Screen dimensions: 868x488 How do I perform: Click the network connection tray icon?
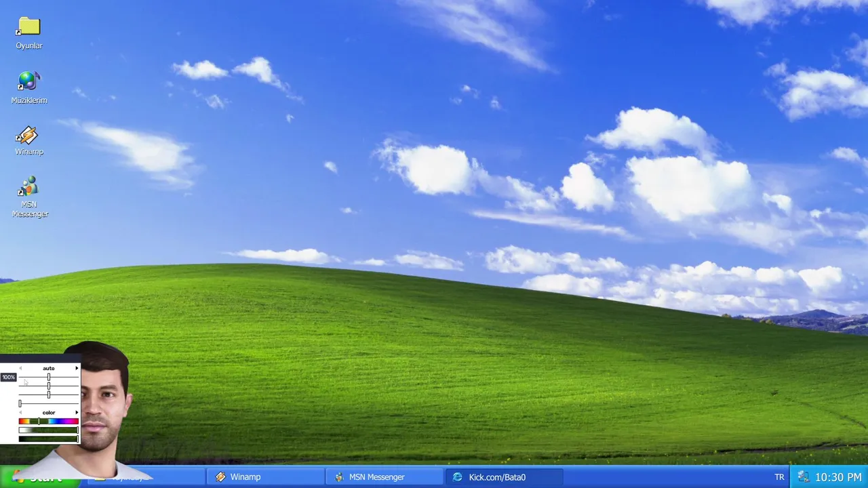point(803,477)
